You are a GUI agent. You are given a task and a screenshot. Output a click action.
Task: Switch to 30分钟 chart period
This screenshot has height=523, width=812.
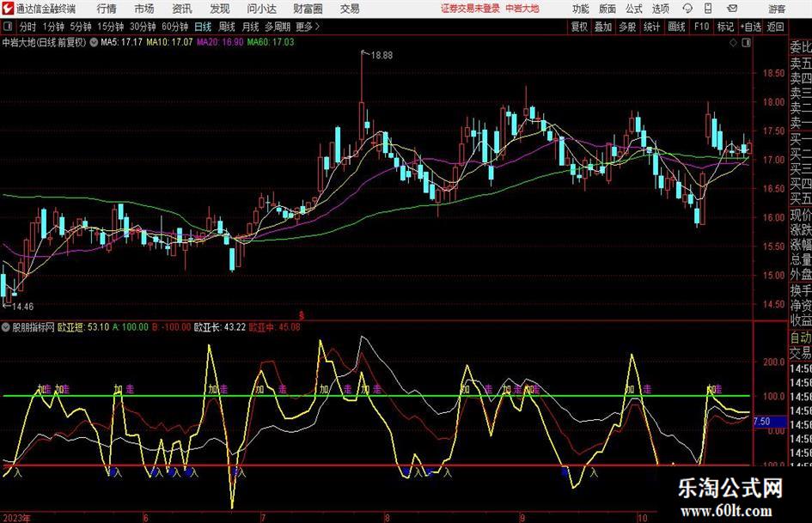[x=143, y=27]
